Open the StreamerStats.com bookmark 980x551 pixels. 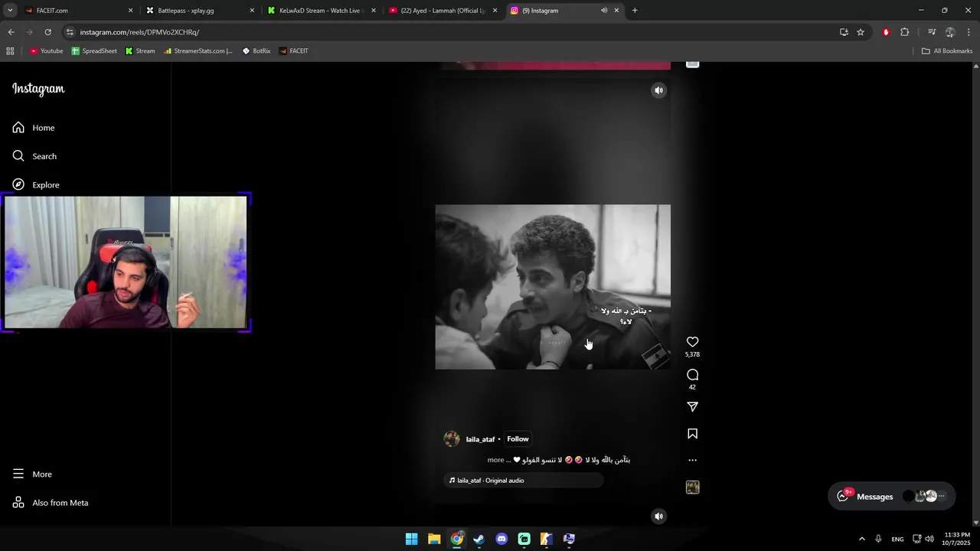click(x=198, y=51)
